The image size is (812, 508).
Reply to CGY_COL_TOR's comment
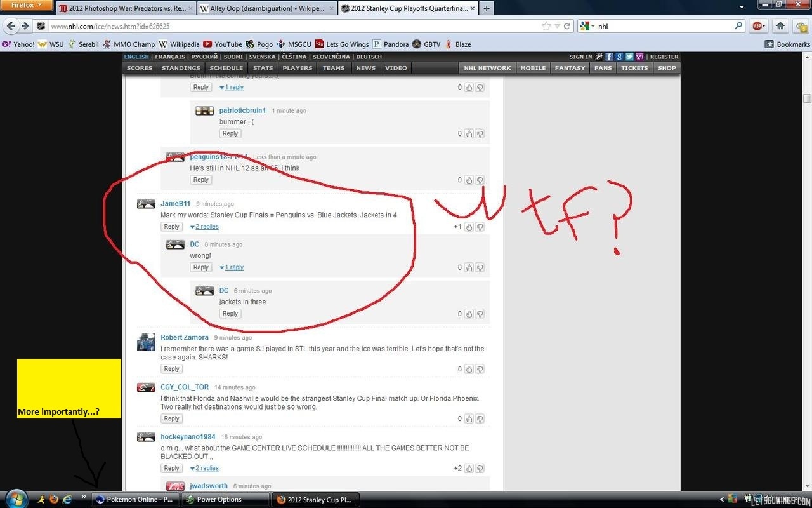(171, 418)
